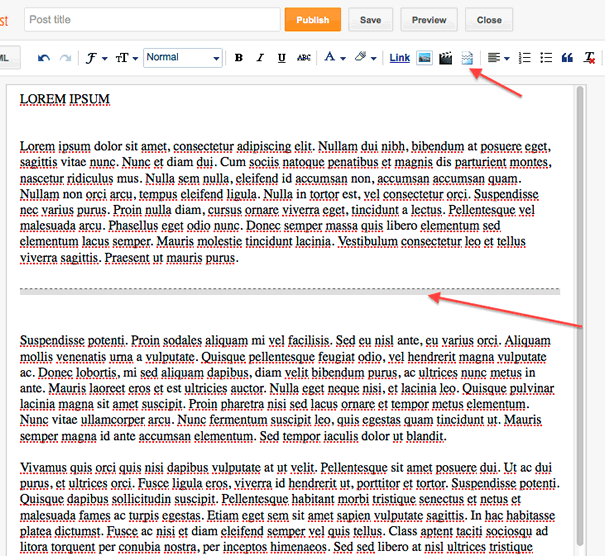Screen dimensions: 605x556
Task: Click the Link toolbar button
Action: pyautogui.click(x=399, y=58)
